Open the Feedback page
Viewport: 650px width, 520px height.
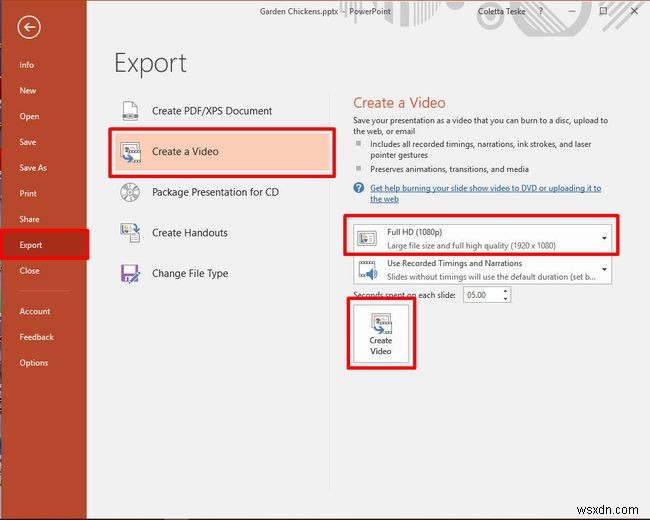(x=36, y=337)
